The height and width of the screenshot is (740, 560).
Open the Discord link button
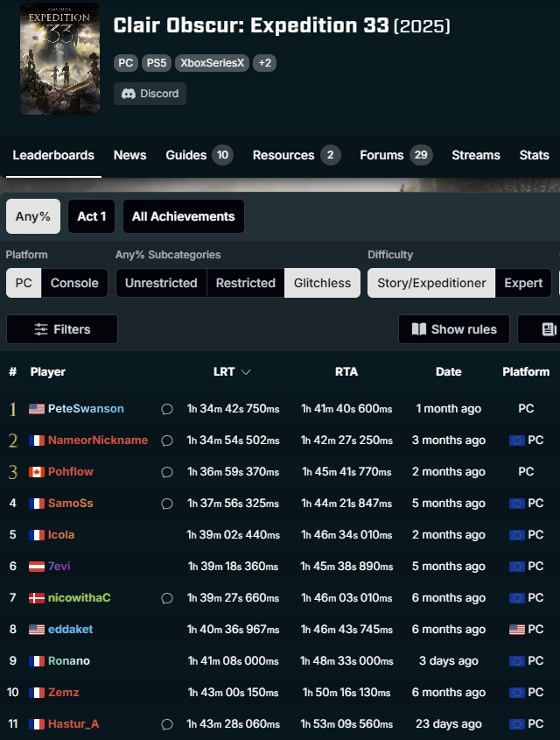click(x=150, y=94)
